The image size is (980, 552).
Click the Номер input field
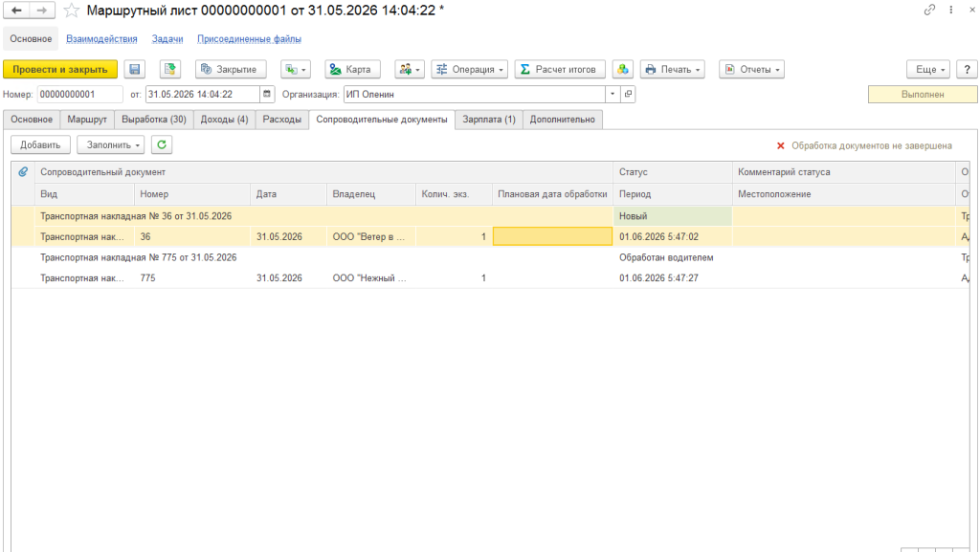click(80, 95)
